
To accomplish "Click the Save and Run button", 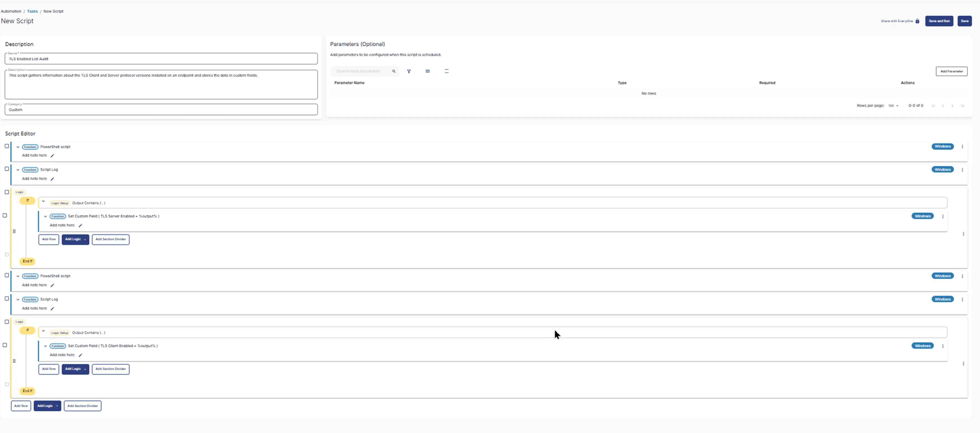I will (x=939, y=21).
